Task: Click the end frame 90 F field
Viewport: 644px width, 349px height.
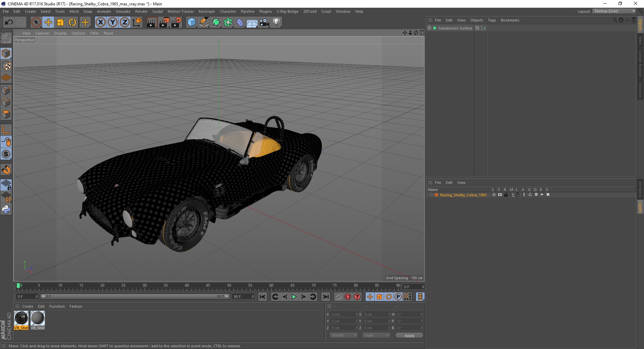Action: (x=244, y=297)
